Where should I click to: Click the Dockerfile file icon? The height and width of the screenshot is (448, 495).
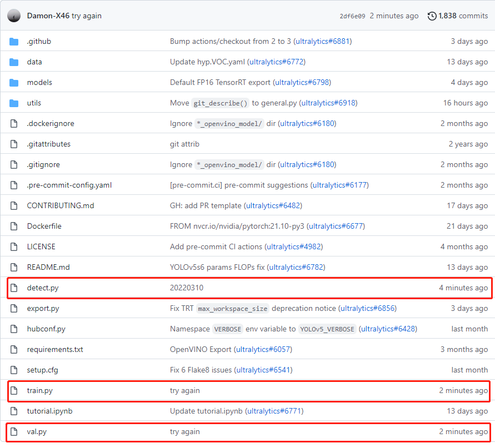14,226
